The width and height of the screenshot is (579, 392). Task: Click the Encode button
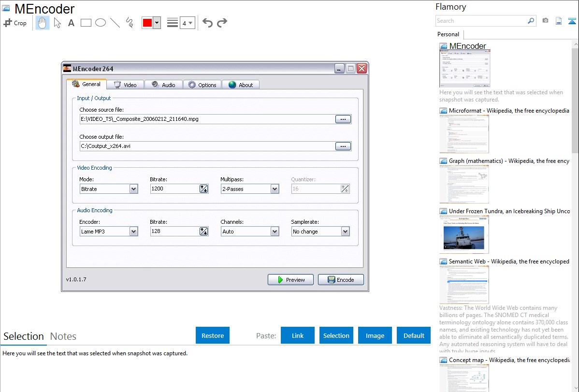click(x=341, y=280)
